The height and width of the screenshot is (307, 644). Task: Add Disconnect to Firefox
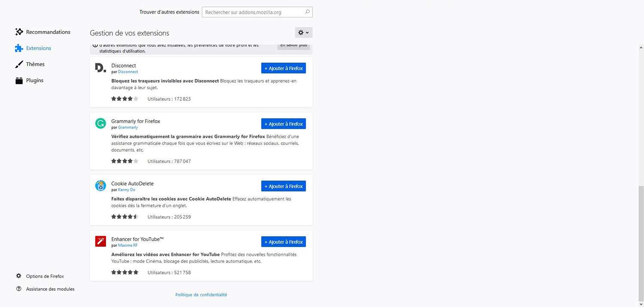click(283, 68)
